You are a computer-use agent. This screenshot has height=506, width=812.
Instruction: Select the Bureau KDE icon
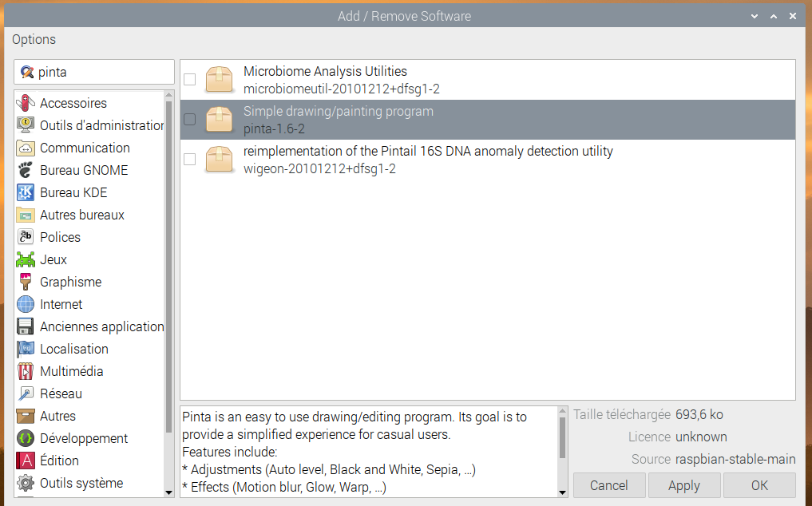26,192
